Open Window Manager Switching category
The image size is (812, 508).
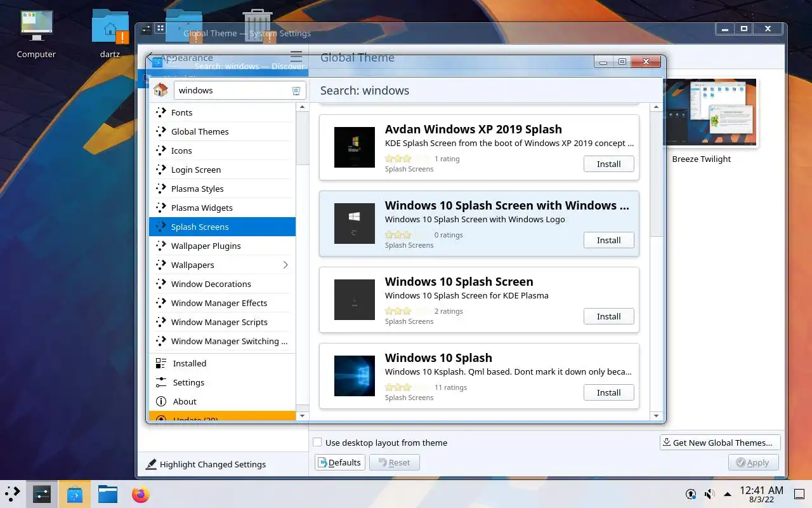point(222,341)
